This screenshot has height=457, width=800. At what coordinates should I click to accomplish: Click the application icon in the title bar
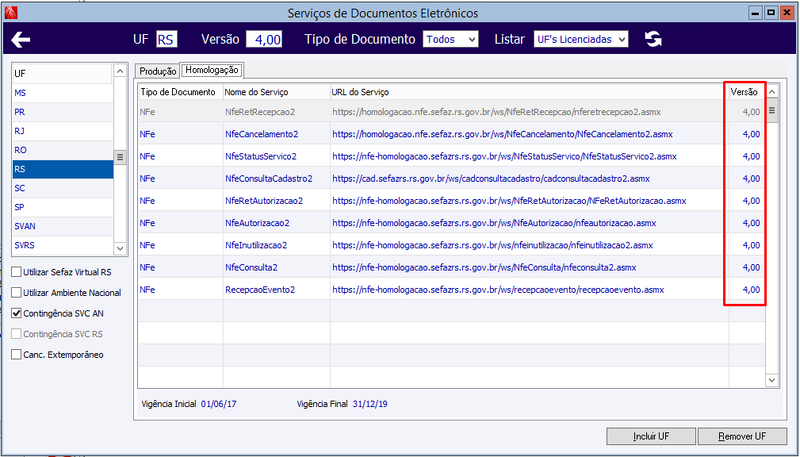(x=11, y=13)
